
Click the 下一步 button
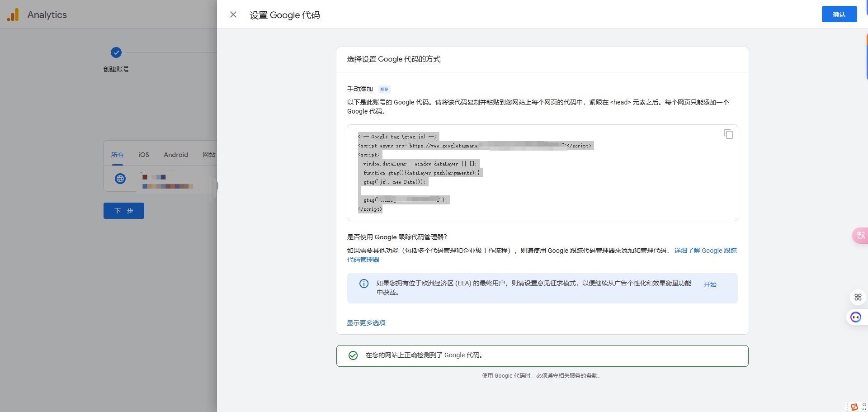124,211
